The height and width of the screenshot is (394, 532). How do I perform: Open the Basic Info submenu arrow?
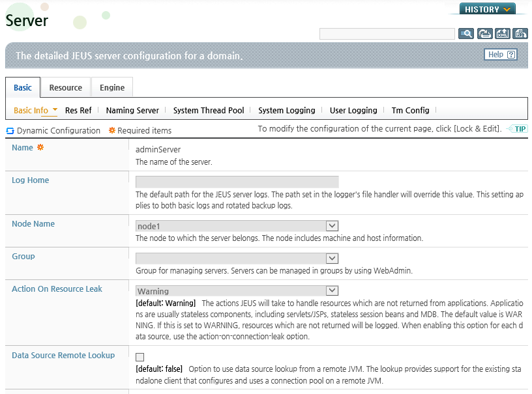55,109
